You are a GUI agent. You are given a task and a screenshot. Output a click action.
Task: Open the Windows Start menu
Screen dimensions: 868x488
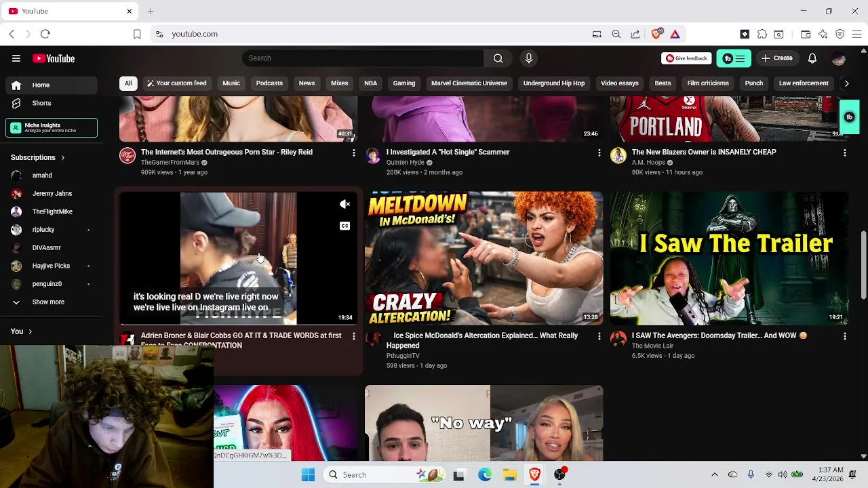[308, 474]
